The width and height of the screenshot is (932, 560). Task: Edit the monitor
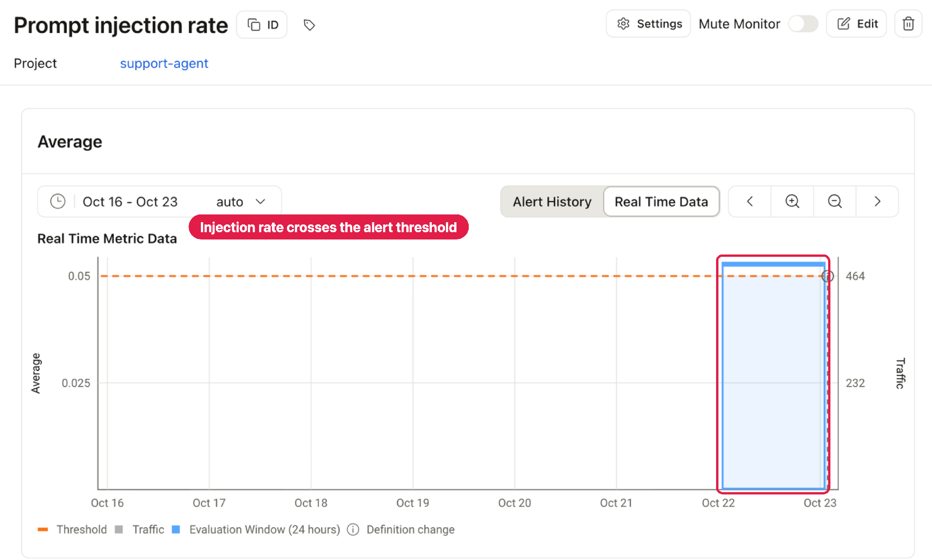coord(856,24)
